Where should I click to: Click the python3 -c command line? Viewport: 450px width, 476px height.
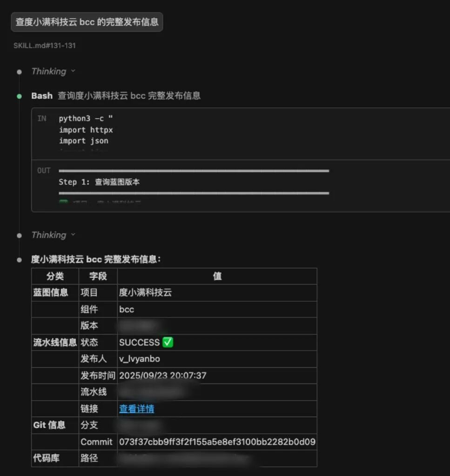86,119
